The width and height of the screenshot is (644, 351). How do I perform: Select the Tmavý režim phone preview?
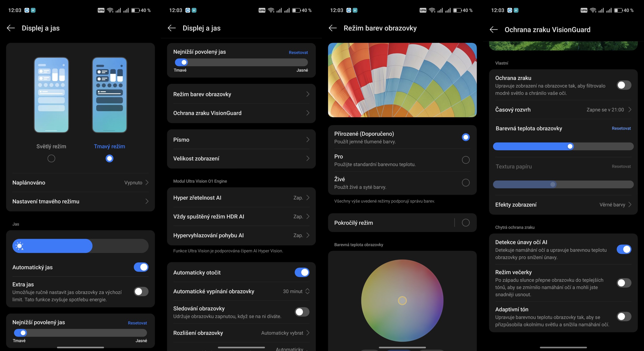coord(109,95)
